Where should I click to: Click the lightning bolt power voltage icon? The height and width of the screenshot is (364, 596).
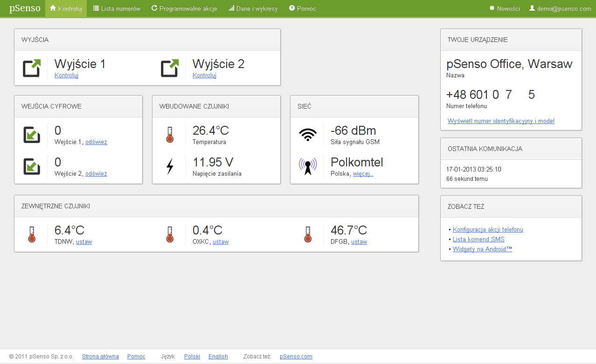(170, 166)
